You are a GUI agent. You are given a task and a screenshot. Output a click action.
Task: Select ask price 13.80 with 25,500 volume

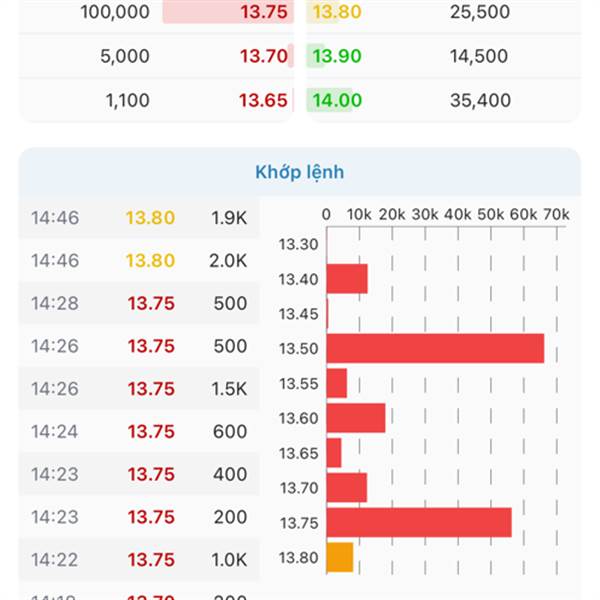[335, 12]
